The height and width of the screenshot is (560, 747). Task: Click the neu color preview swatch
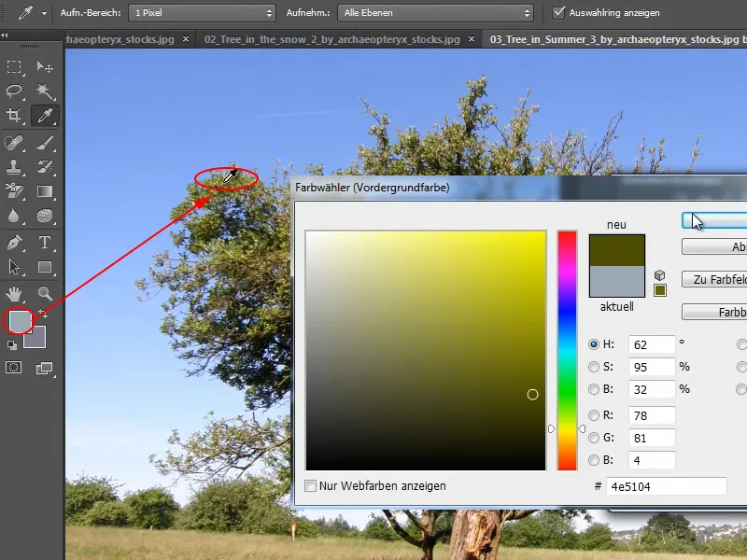coord(617,250)
